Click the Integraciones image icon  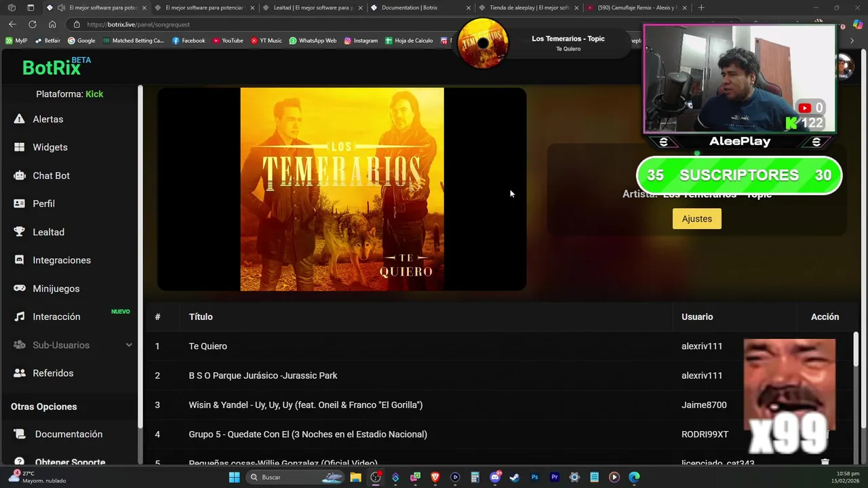[x=19, y=260]
